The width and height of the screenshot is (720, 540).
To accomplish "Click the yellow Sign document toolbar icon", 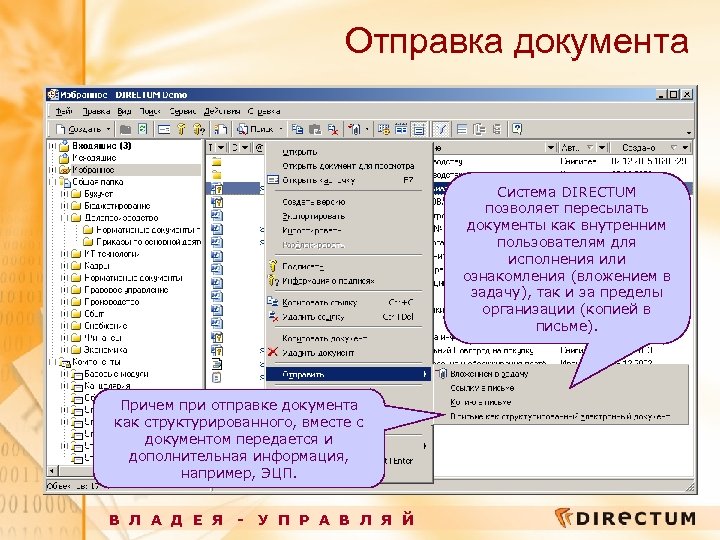I will [181, 129].
